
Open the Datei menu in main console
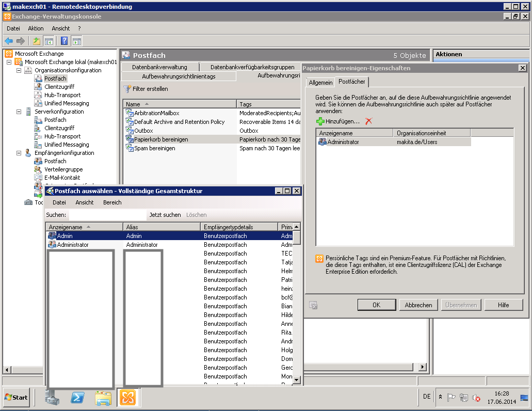click(x=13, y=28)
